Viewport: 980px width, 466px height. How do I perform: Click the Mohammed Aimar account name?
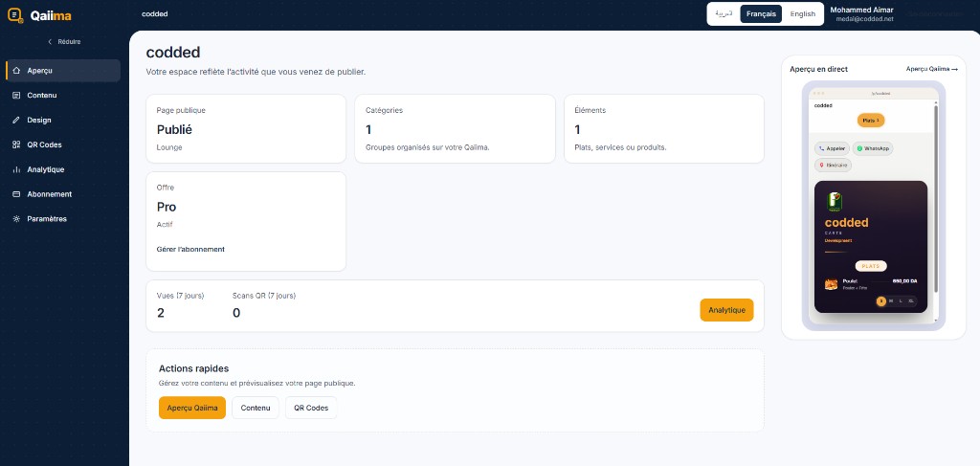click(x=861, y=10)
